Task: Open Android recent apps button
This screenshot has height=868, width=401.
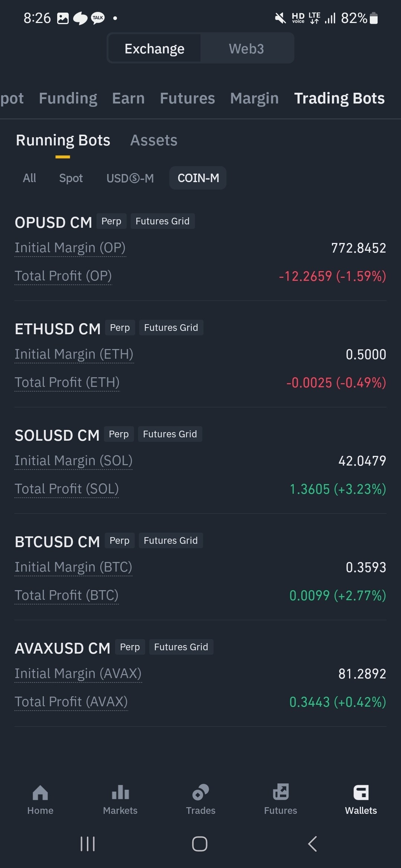Action: click(x=88, y=844)
